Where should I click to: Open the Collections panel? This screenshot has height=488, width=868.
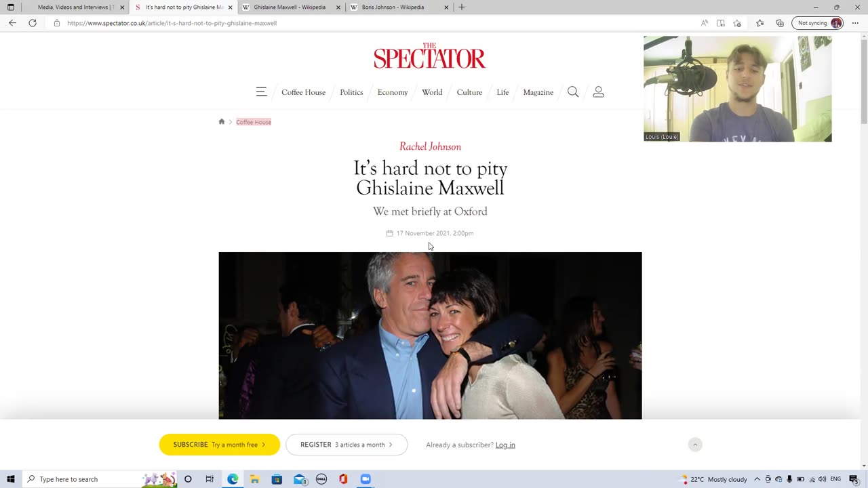pos(780,23)
